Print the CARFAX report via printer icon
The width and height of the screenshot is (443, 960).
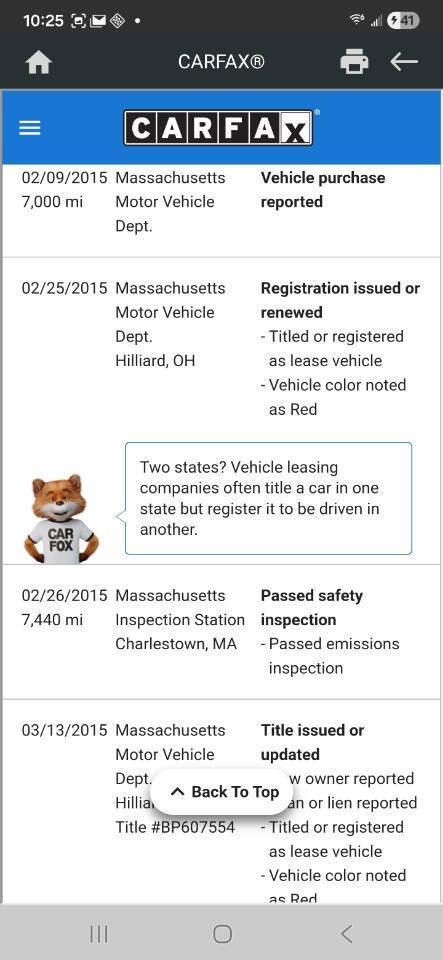tap(354, 62)
